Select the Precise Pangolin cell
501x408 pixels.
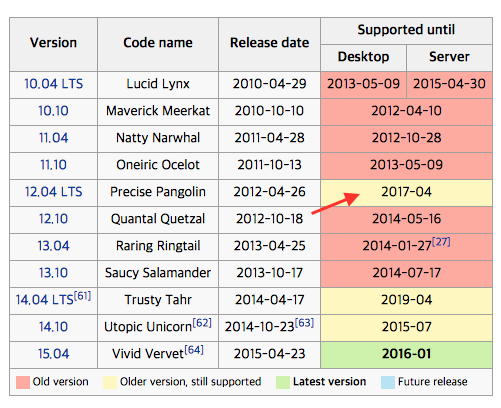158,192
